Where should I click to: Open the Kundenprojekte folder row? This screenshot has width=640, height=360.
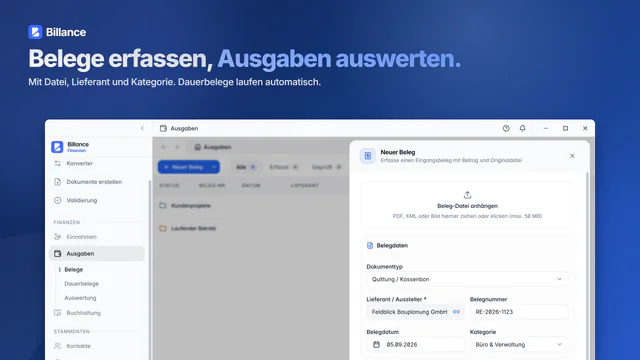[x=251, y=206]
